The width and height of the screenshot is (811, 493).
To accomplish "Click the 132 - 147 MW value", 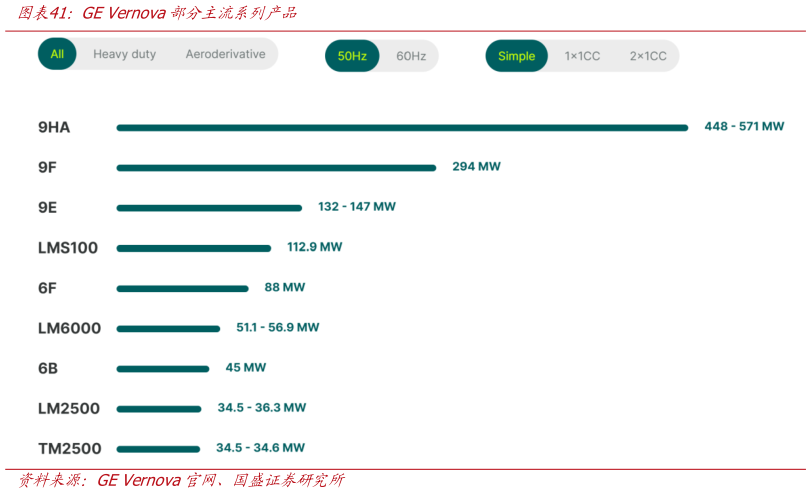I will (357, 206).
